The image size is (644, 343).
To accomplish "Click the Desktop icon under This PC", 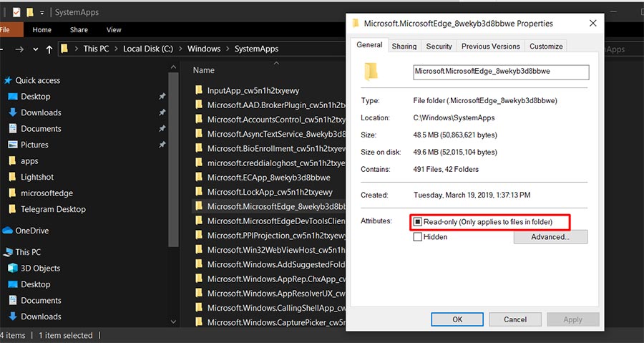I will 13,284.
